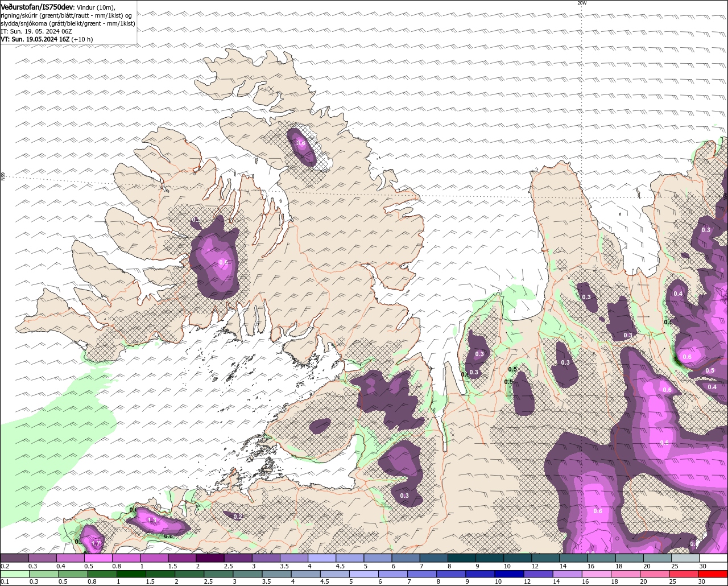Pick the slate blue 6 swatch, upper legend row
This screenshot has width=728, height=586.
(406, 558)
